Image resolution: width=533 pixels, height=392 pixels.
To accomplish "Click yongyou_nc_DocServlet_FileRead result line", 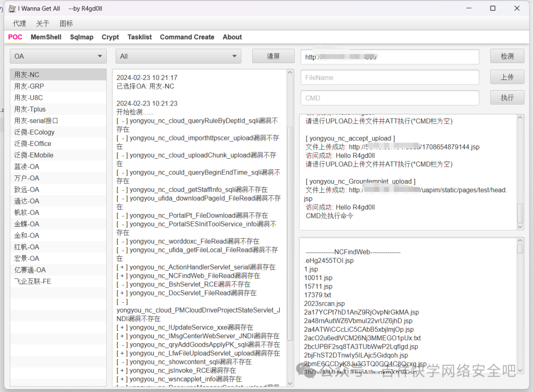I will pyautogui.click(x=187, y=293).
